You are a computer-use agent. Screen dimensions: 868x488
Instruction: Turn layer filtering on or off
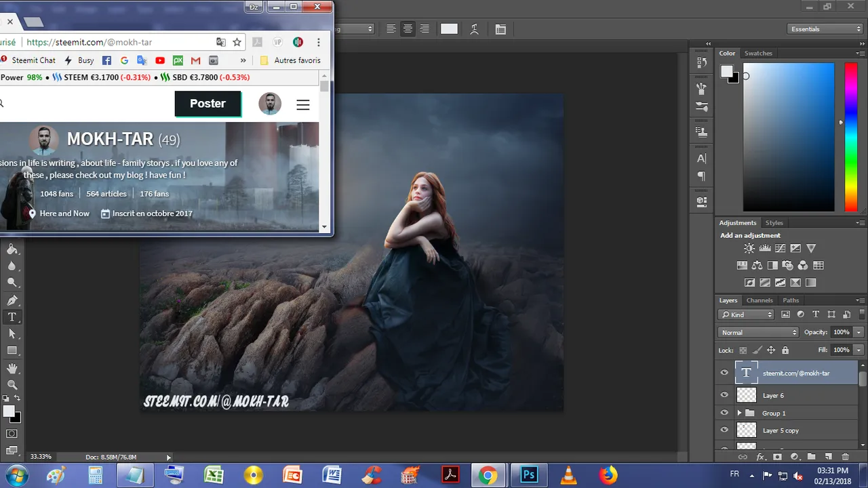pos(861,314)
